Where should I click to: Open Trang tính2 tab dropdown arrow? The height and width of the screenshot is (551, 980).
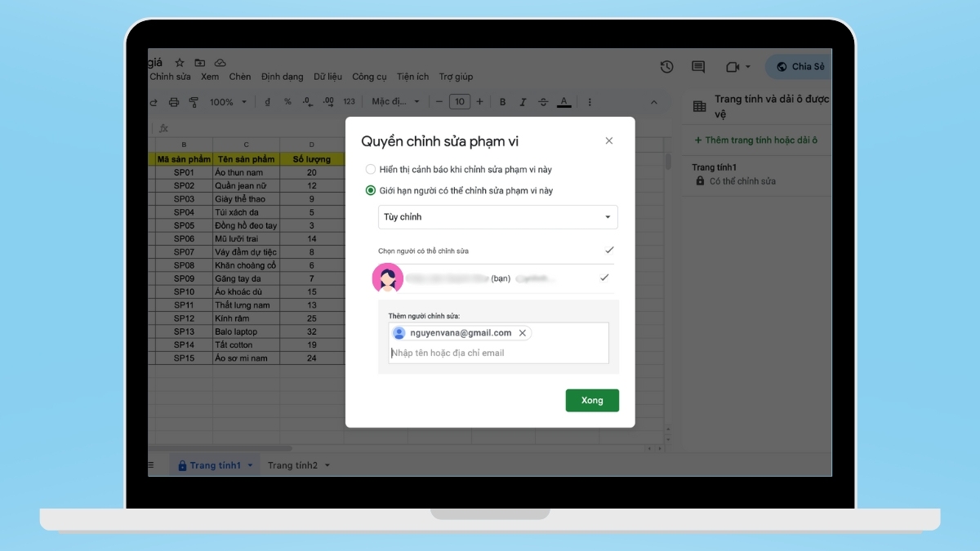327,465
